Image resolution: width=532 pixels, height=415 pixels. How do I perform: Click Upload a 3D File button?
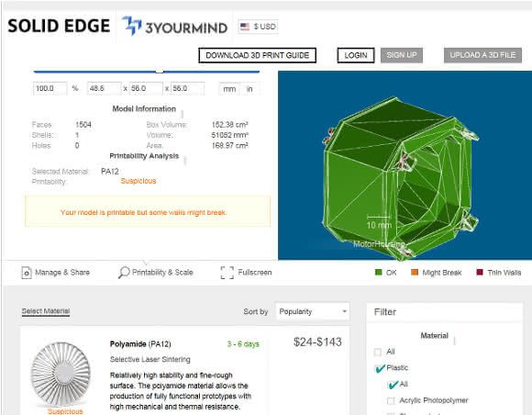tap(482, 55)
